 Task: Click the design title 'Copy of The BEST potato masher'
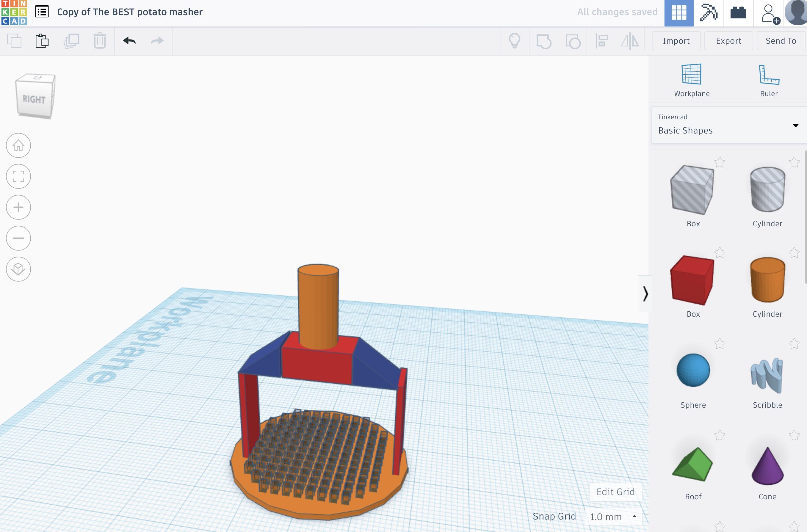(x=130, y=12)
